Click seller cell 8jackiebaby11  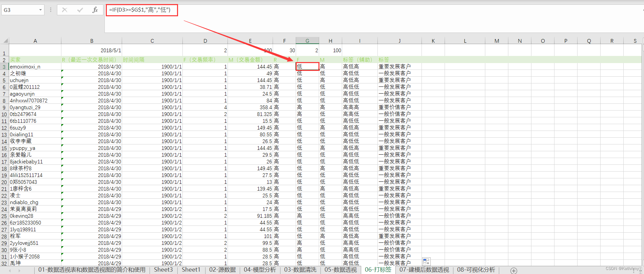point(35,162)
